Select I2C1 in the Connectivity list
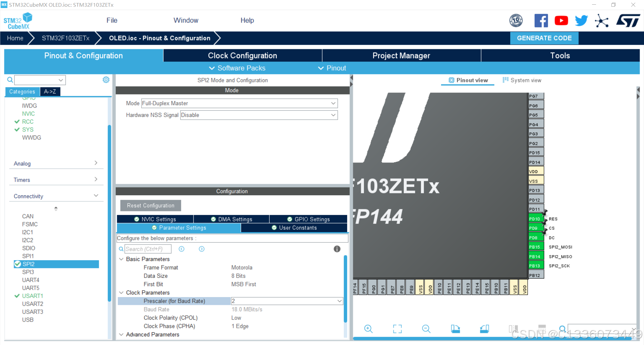The height and width of the screenshot is (345, 644). [28, 232]
